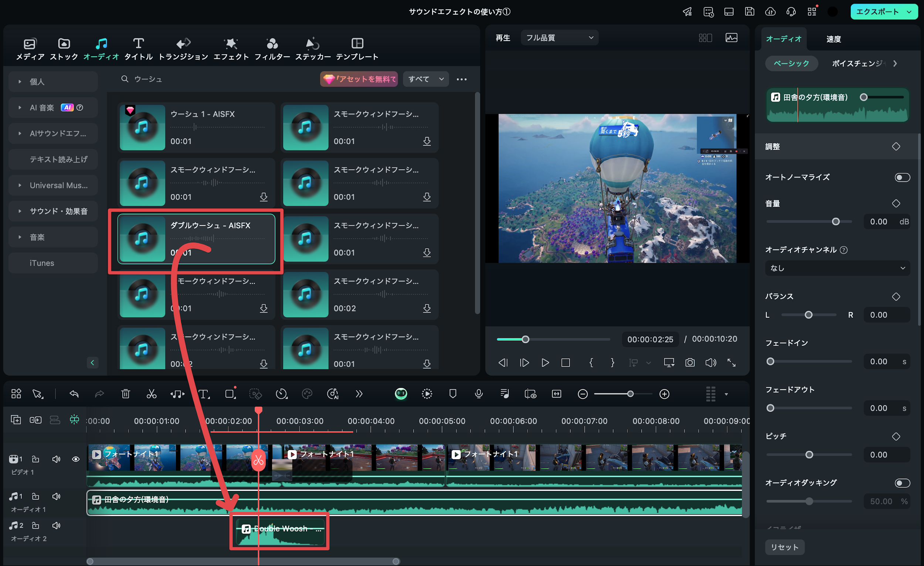Click the voice-over microphone icon
This screenshot has width=924, height=566.
pos(479,393)
